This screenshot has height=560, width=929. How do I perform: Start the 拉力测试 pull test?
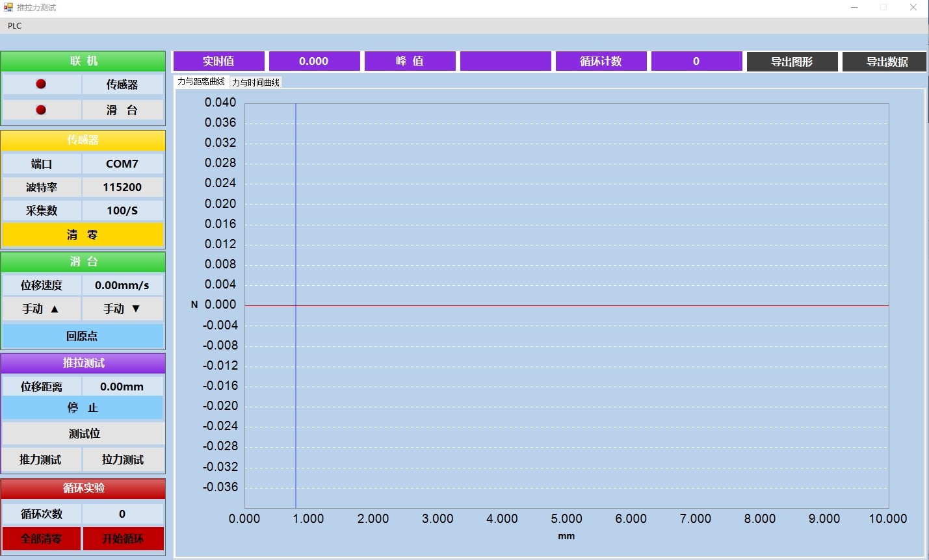pyautogui.click(x=123, y=459)
